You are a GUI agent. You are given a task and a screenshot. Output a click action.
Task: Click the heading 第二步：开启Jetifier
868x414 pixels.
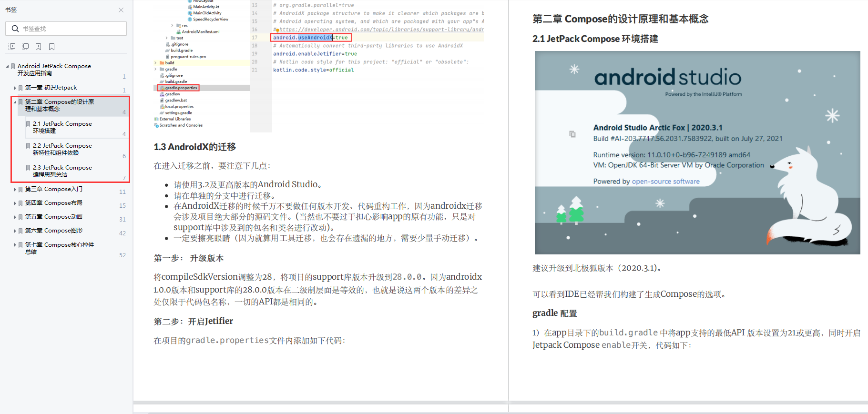click(194, 322)
